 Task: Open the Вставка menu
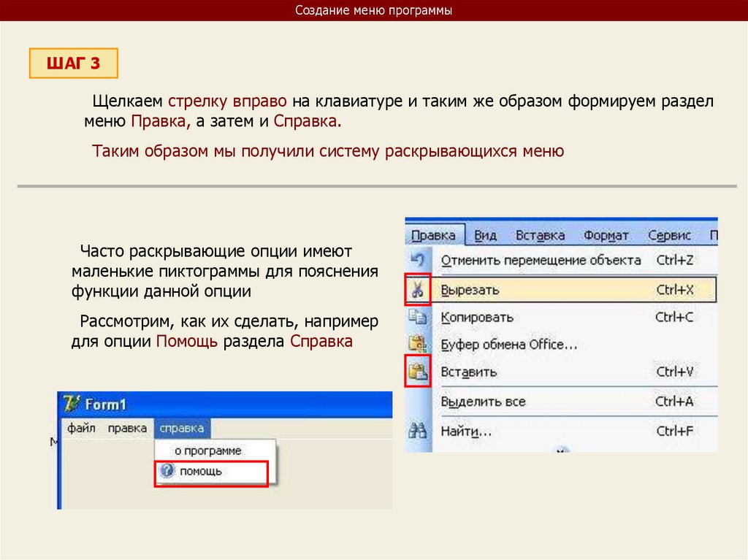point(540,235)
